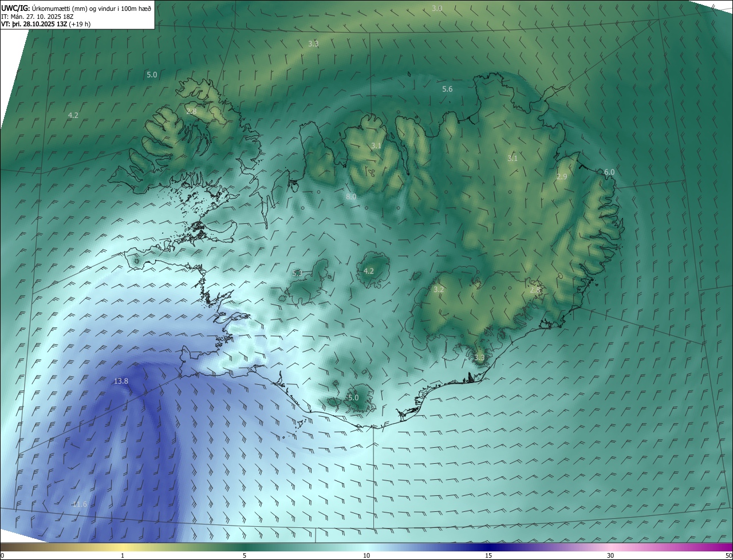Click the 5.0 value on the south coast glacier
Image resolution: width=733 pixels, height=560 pixels.
point(353,397)
